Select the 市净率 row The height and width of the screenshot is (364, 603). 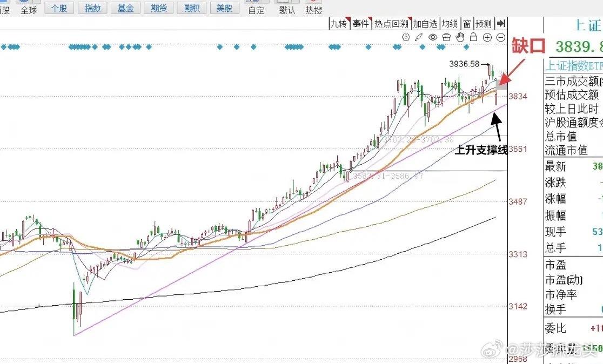pyautogui.click(x=574, y=295)
